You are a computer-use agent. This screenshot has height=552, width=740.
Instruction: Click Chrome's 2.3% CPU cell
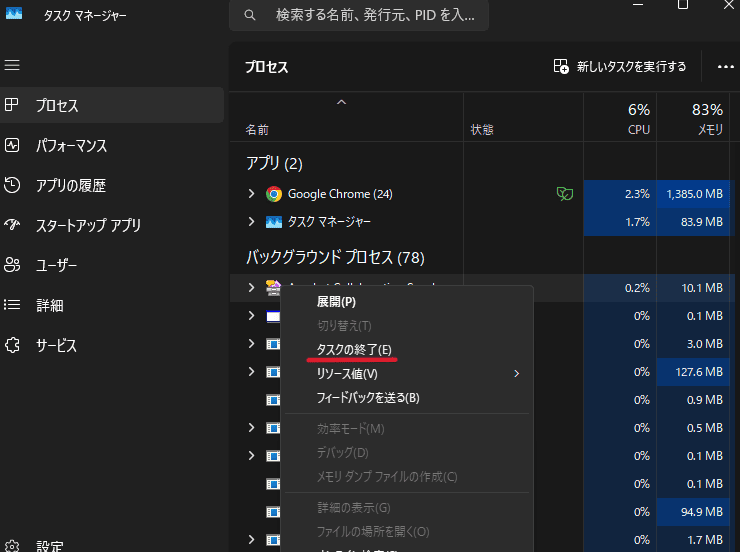tap(620, 194)
